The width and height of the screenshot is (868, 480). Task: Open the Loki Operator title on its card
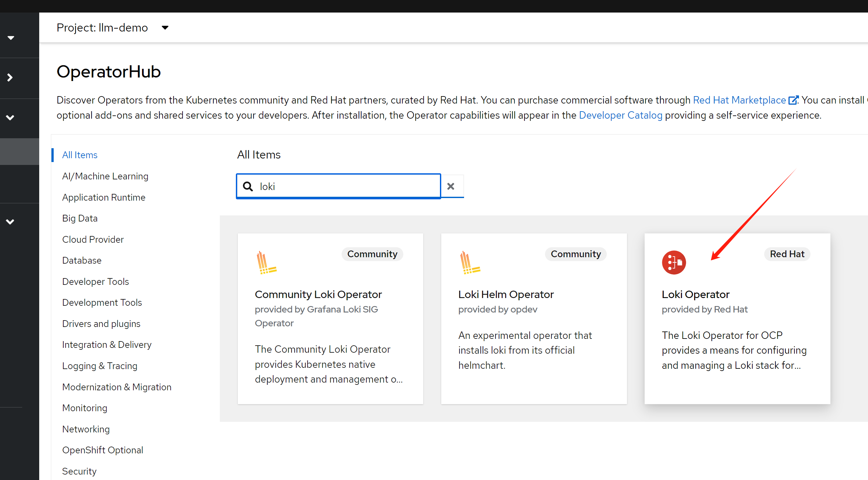pyautogui.click(x=695, y=294)
